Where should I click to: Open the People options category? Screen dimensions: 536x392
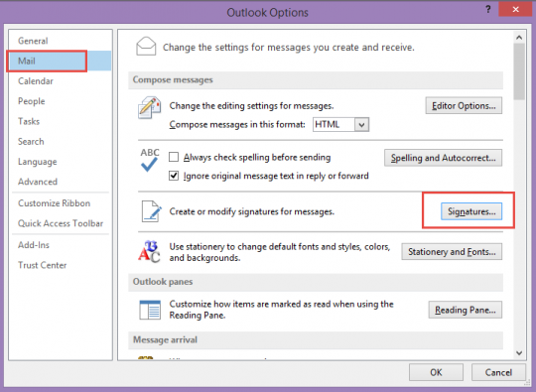(x=61, y=101)
